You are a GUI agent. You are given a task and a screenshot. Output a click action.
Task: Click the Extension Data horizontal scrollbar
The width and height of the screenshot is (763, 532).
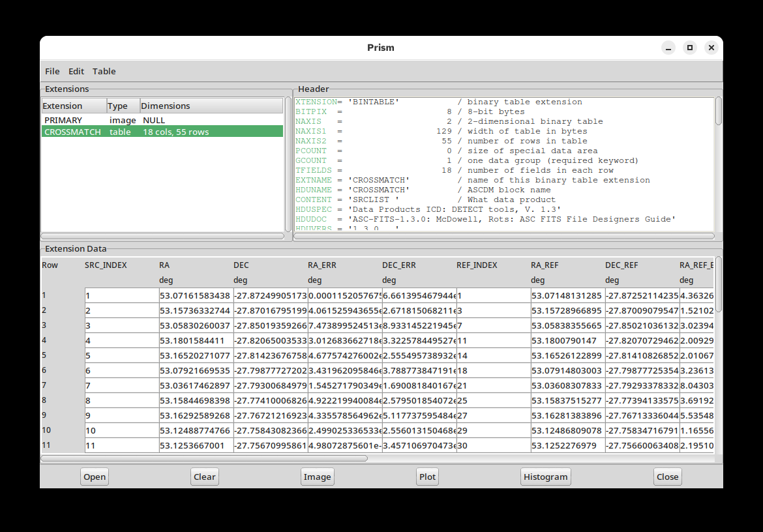point(204,458)
